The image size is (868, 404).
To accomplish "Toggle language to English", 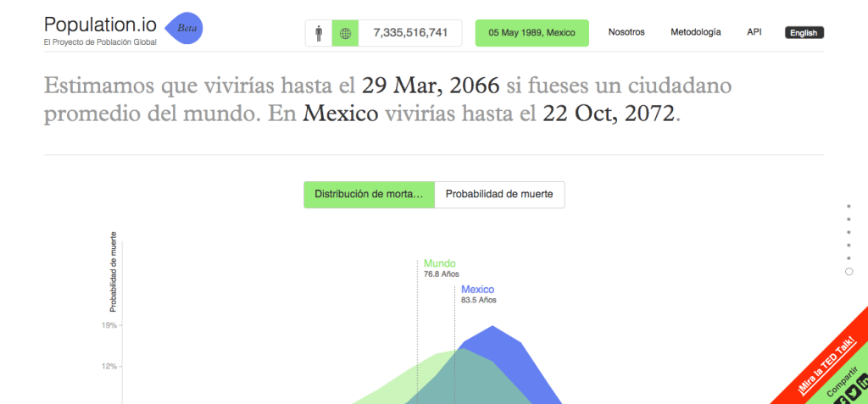I will point(804,33).
